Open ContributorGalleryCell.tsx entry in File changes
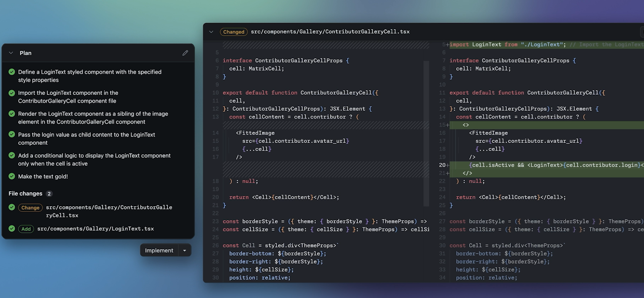644x298 pixels. [109, 211]
